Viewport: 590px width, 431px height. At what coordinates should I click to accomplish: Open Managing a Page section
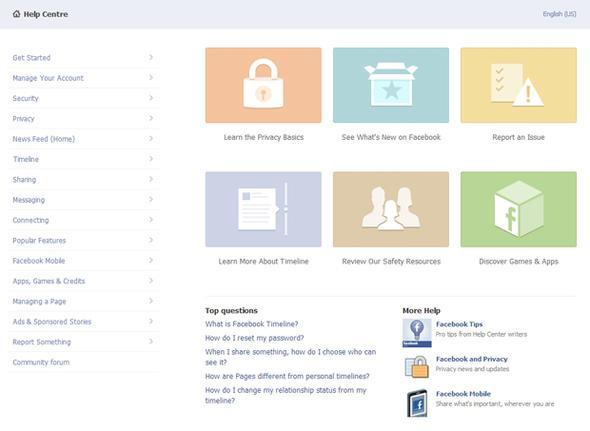pos(39,302)
